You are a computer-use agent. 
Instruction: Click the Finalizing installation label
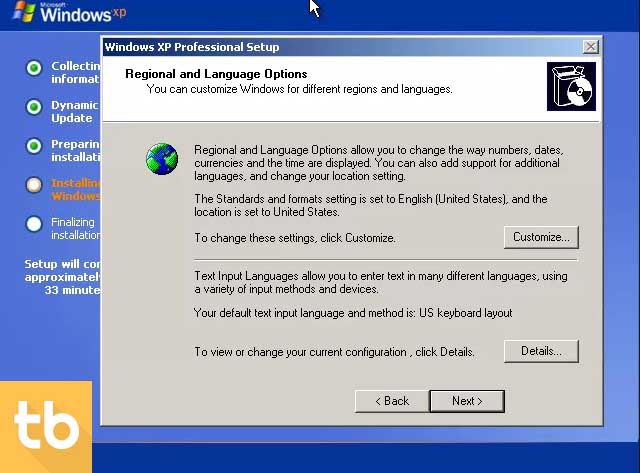(76, 229)
